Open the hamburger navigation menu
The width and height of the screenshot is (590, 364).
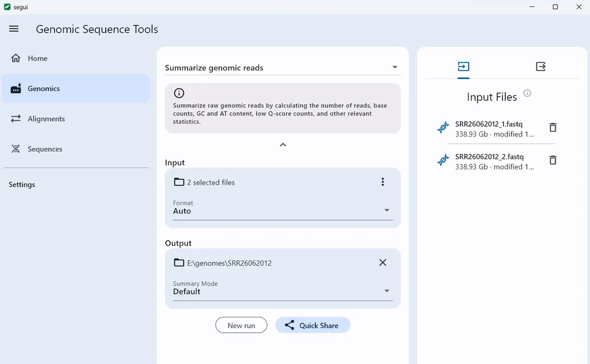(14, 28)
